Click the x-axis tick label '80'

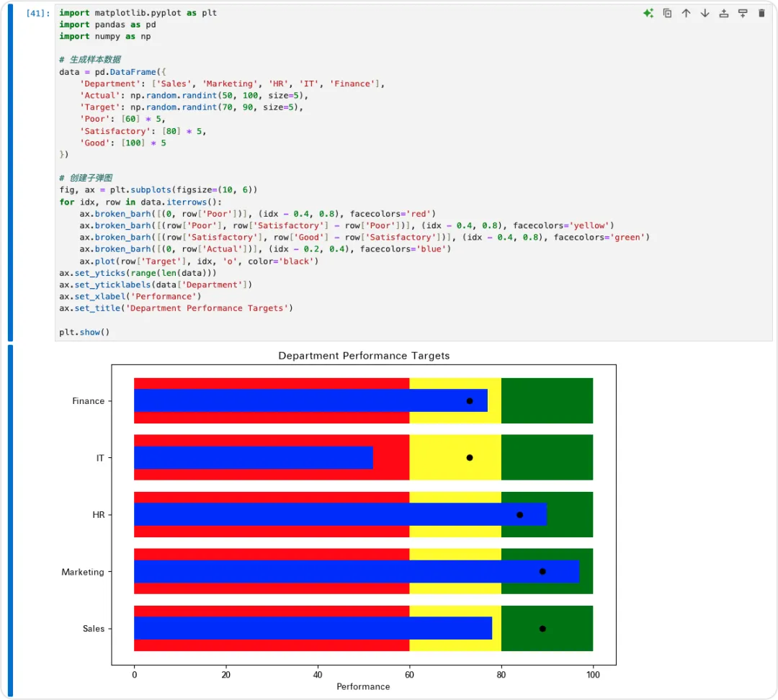501,675
